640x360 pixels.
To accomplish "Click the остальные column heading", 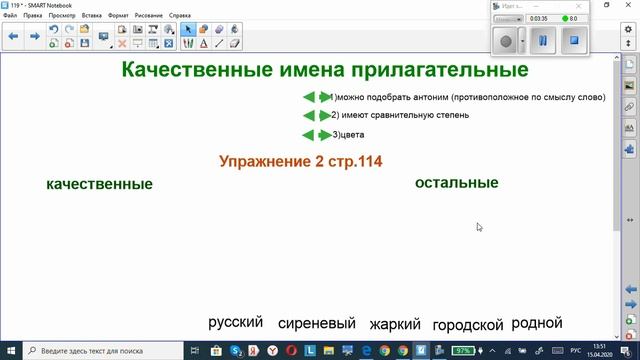I will tap(457, 183).
